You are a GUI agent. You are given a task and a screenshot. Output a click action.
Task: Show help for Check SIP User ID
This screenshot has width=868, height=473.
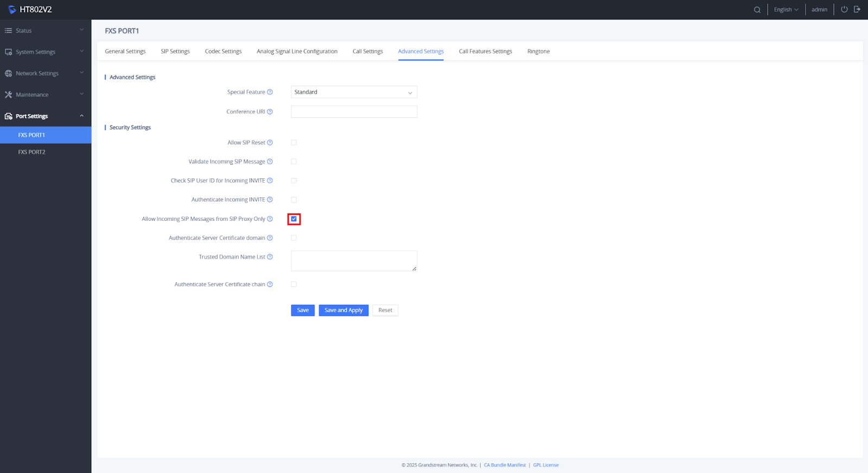pos(270,181)
